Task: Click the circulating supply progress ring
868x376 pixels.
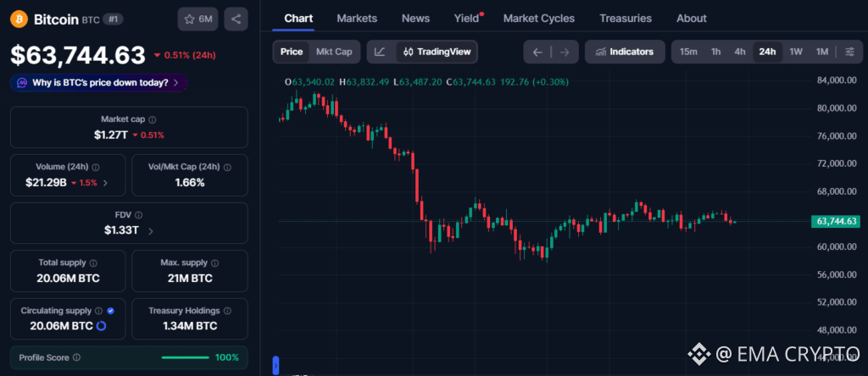Action: (102, 326)
